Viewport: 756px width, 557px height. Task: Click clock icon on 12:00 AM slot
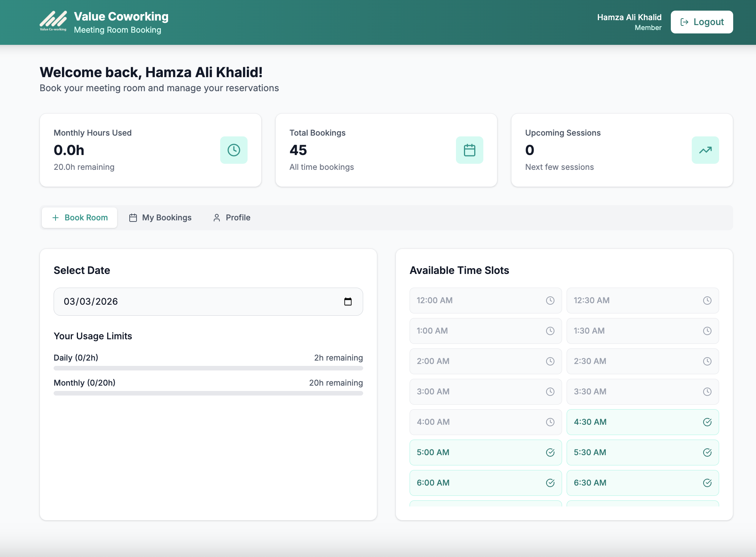550,301
